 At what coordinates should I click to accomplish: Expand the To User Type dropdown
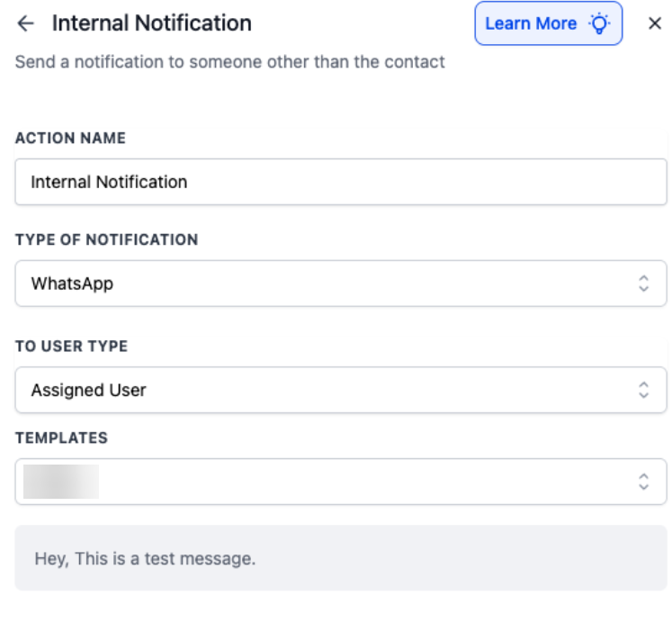click(x=324, y=390)
